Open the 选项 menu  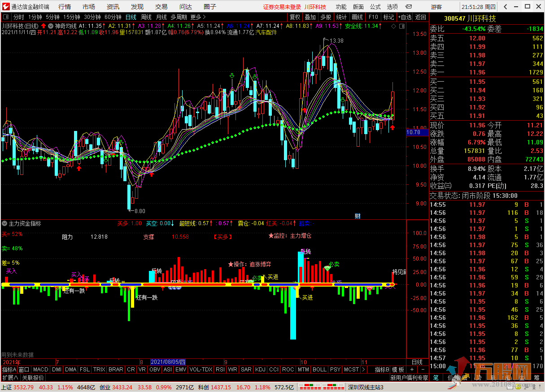pyautogui.click(x=392, y=7)
